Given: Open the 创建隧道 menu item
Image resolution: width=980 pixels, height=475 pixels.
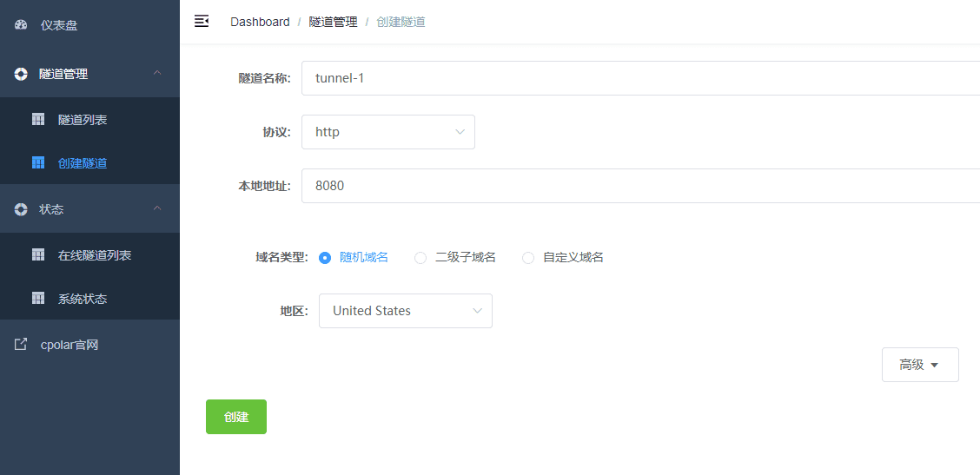Looking at the screenshot, I should 90,163.
